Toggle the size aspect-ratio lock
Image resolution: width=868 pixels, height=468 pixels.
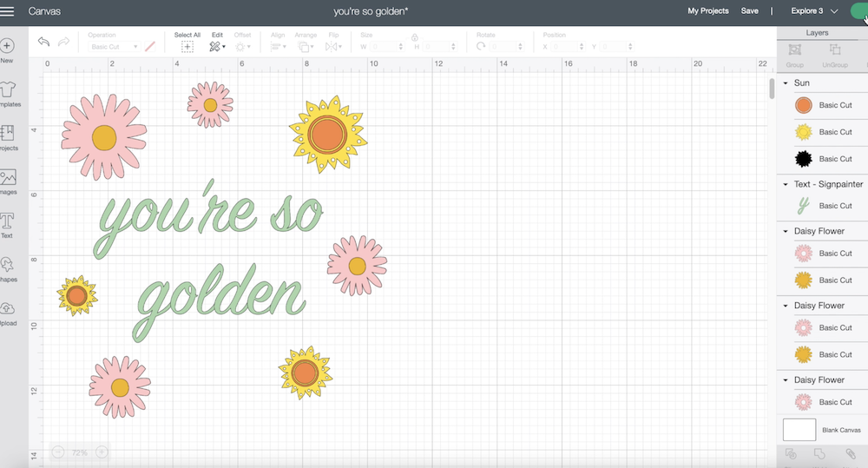tap(414, 37)
